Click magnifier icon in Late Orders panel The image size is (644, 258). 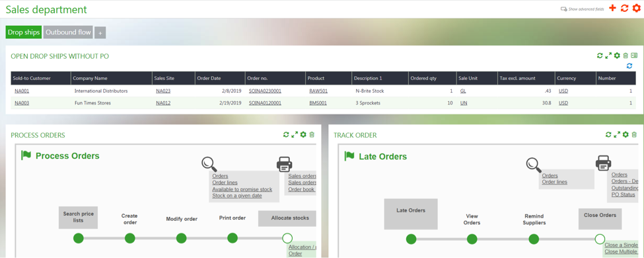pyautogui.click(x=534, y=164)
